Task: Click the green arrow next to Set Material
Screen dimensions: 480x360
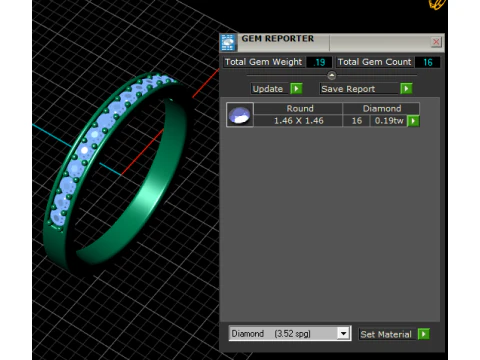Action: click(423, 334)
